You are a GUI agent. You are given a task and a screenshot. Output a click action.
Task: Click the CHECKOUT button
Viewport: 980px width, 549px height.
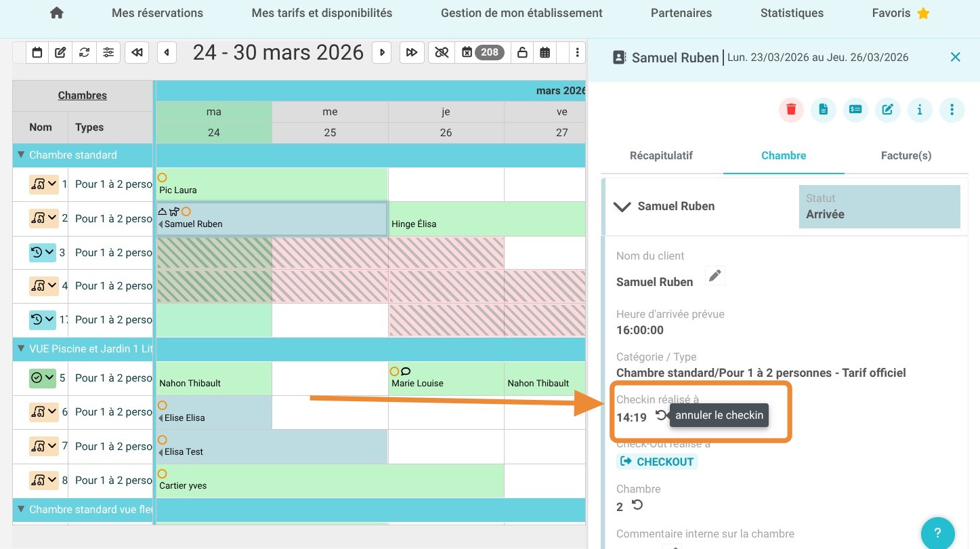coord(657,462)
